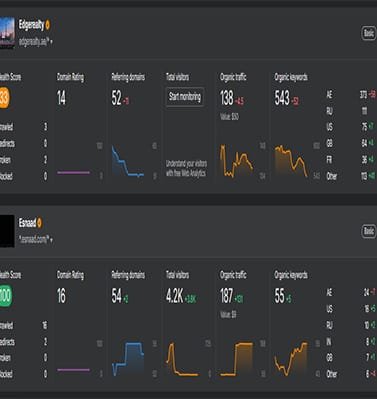The image size is (377, 399).
Task: Click the Edgerealty Organic keywords orange chart
Action: pos(291,161)
